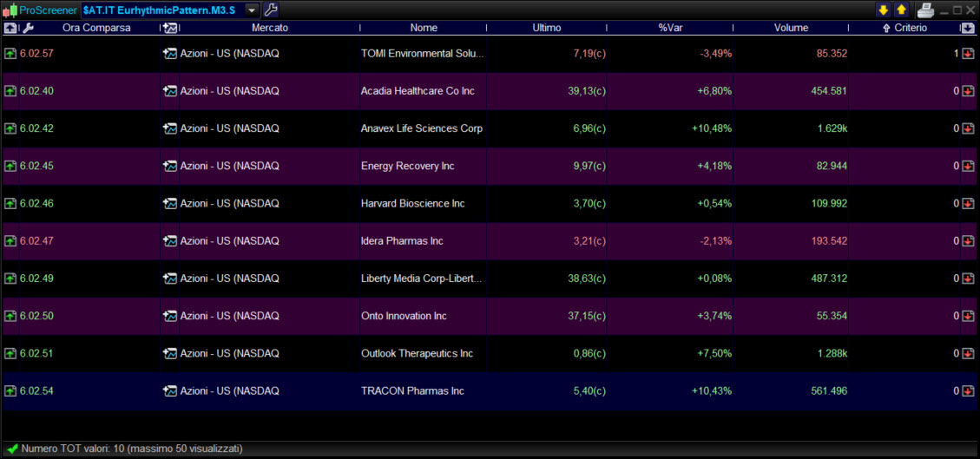
Task: Select the name TOMI Environmental Solu...
Action: pos(423,54)
